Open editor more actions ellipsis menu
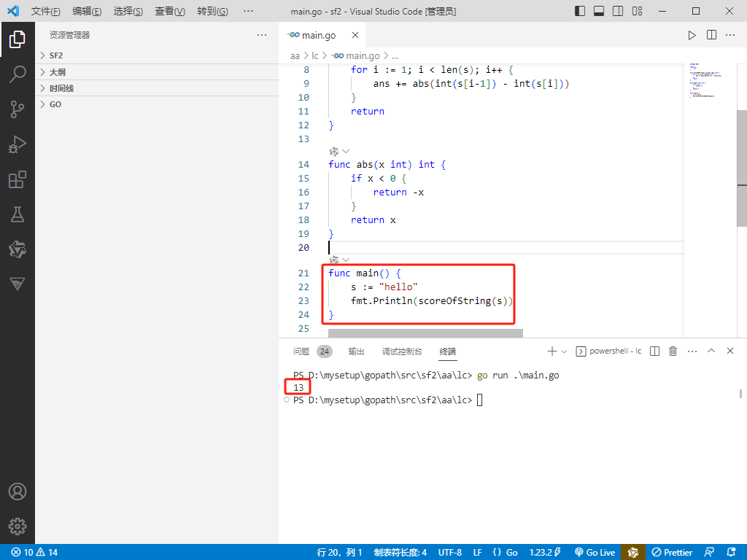Screen dimensions: 747x560 click(x=730, y=35)
